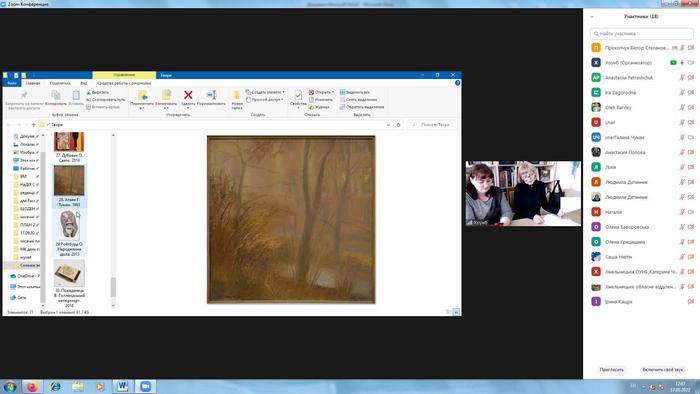The image size is (700, 394).
Task: Select thumbnail 29 sculpted face image
Action: tap(69, 226)
